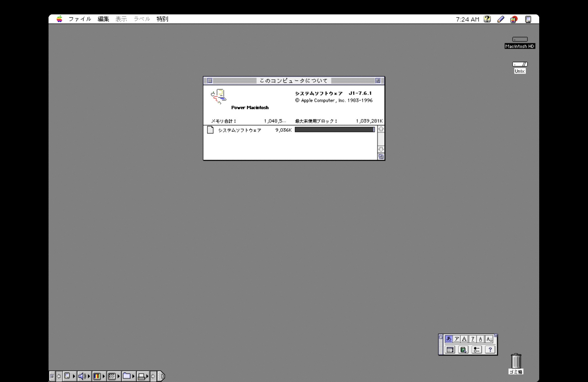Viewport: 588px width, 382px height.
Task: Expand the printer module arrow
Action: [x=148, y=376]
